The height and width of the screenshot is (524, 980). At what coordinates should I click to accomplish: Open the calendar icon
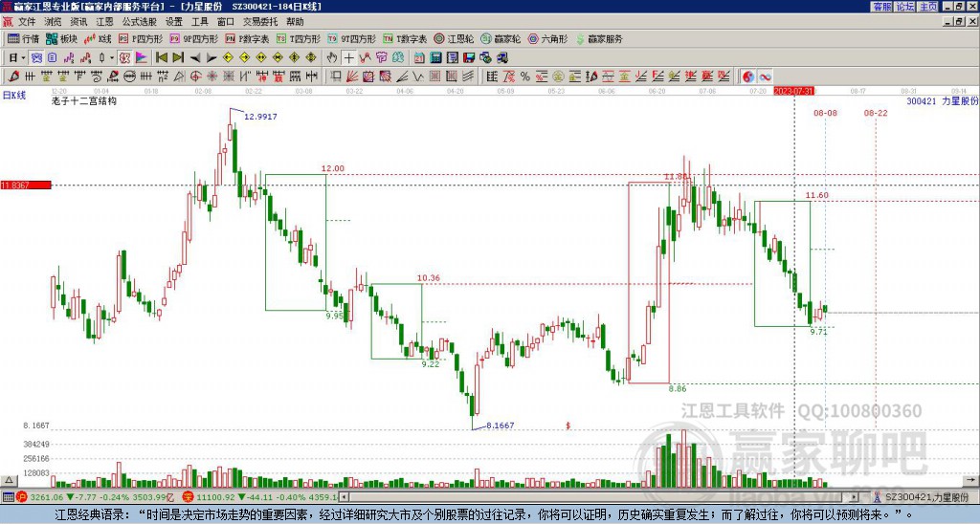[x=419, y=58]
